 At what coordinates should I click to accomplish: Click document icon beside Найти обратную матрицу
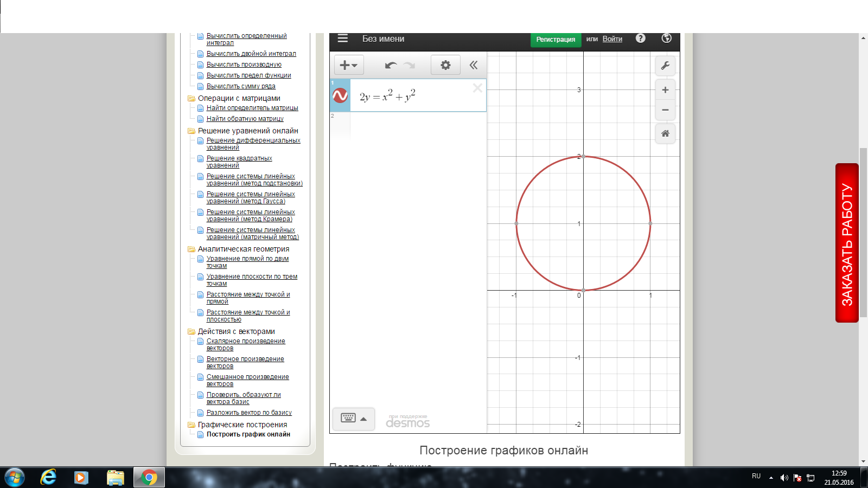(x=201, y=119)
